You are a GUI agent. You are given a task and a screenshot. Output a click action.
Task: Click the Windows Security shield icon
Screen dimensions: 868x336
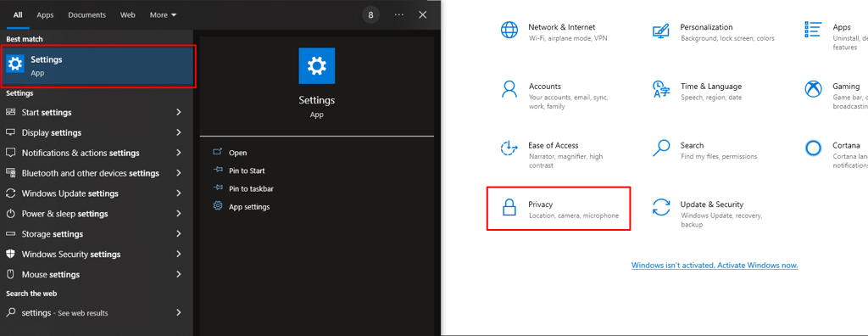pos(10,254)
